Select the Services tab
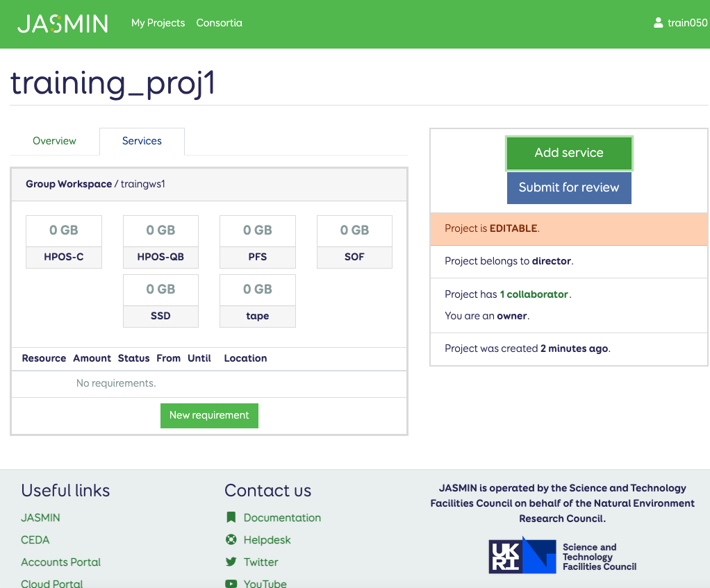The image size is (710, 588). (x=142, y=141)
